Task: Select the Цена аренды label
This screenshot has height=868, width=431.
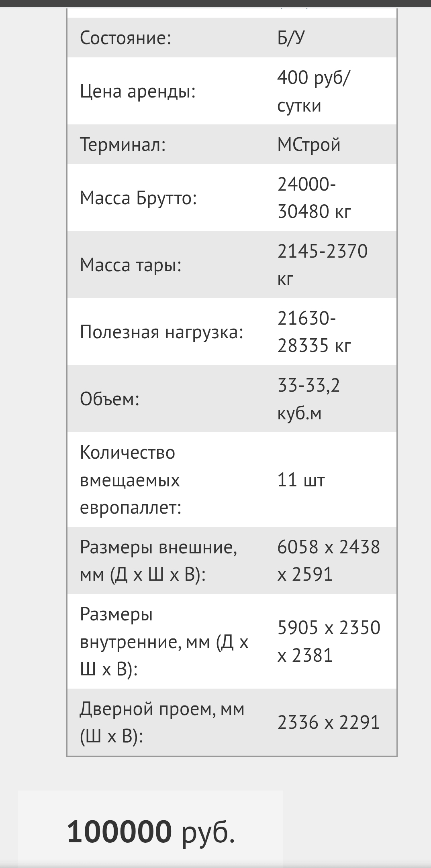Action: (x=138, y=91)
